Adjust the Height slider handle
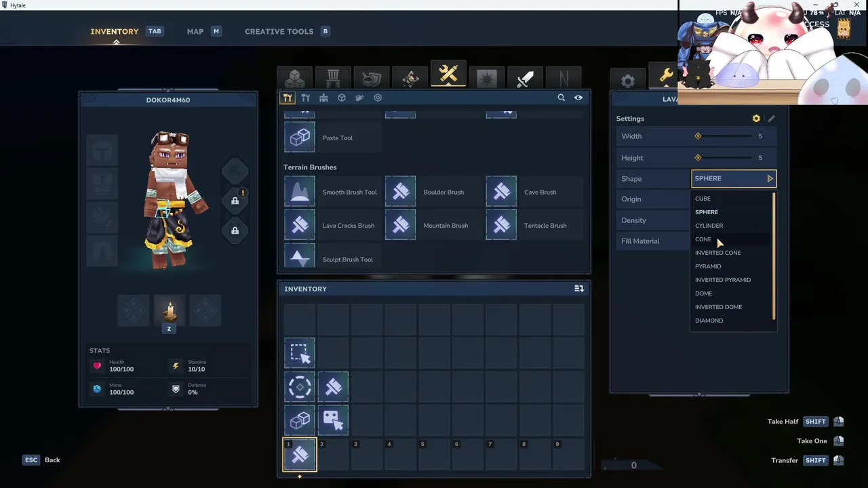Image resolution: width=868 pixels, height=488 pixels. [698, 158]
